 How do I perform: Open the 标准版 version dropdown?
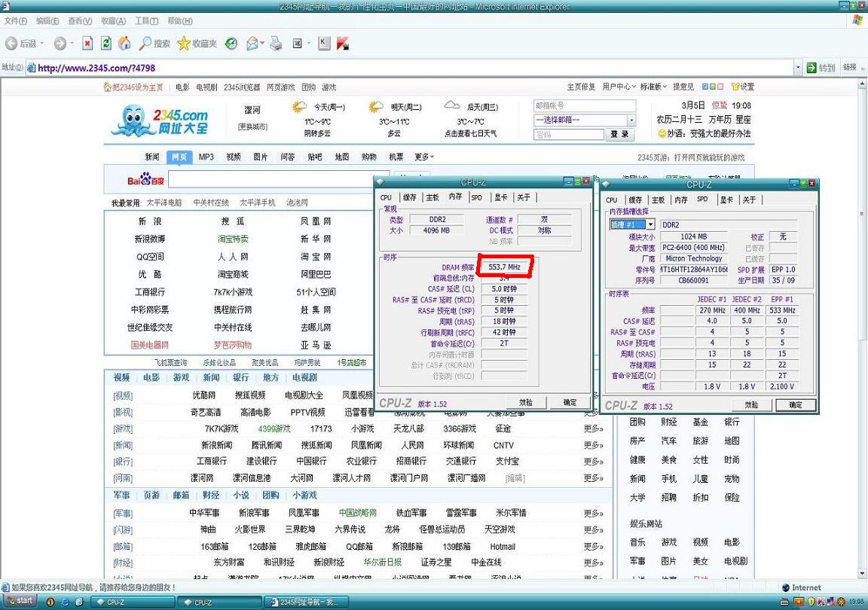pyautogui.click(x=653, y=87)
